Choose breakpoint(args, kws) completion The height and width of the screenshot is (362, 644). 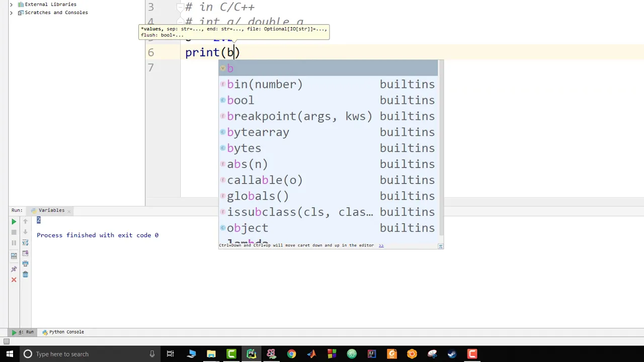click(x=328, y=116)
